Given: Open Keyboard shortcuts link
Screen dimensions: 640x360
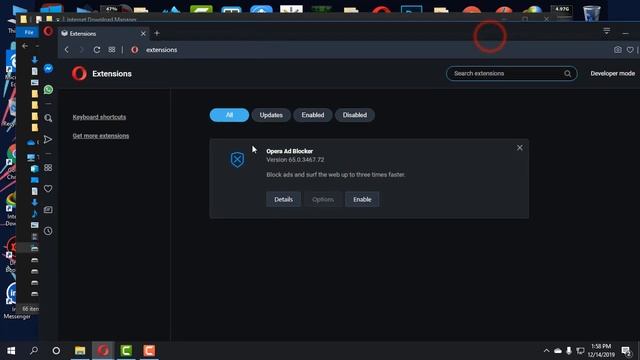Looking at the screenshot, I should click(99, 117).
